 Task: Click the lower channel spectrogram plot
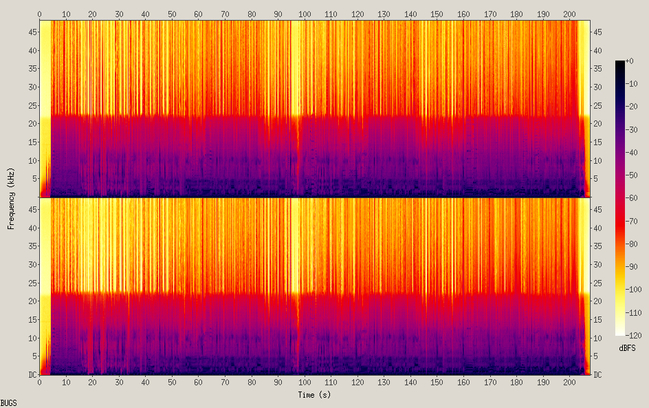(x=315, y=286)
